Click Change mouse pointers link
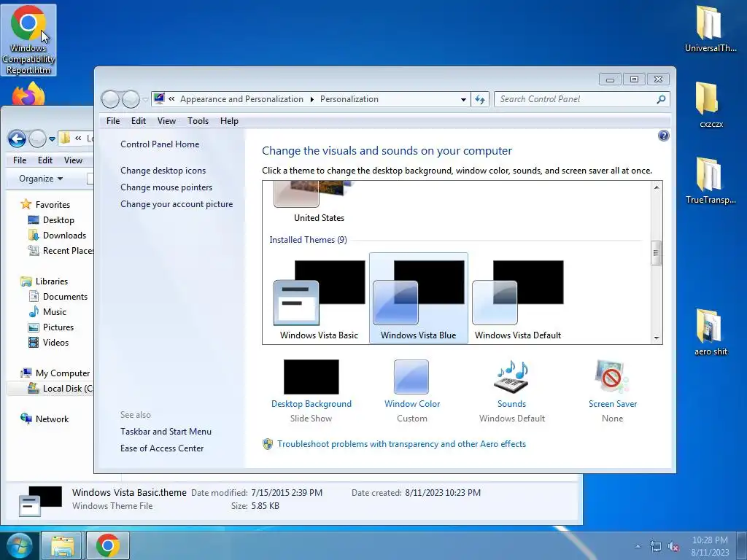 tap(166, 187)
